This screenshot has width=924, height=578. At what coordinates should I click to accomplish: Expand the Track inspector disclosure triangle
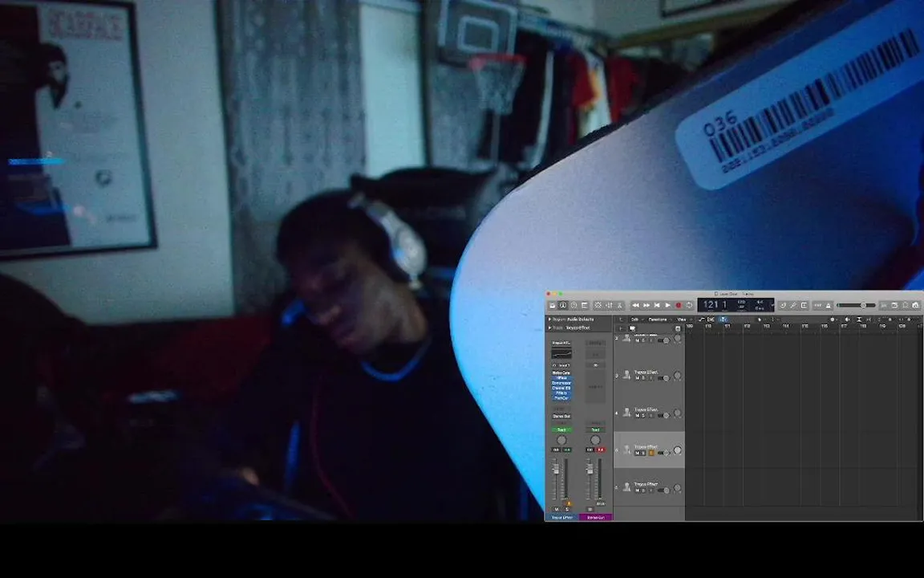pyautogui.click(x=549, y=328)
